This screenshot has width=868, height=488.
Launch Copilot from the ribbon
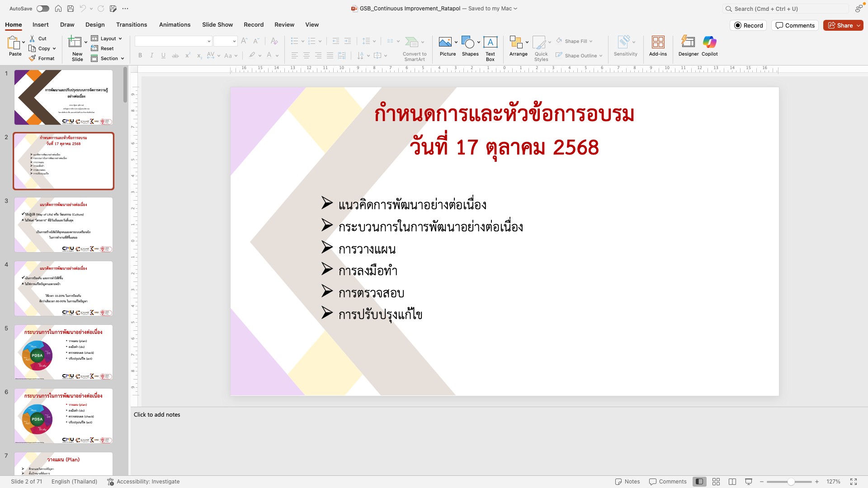click(x=709, y=46)
